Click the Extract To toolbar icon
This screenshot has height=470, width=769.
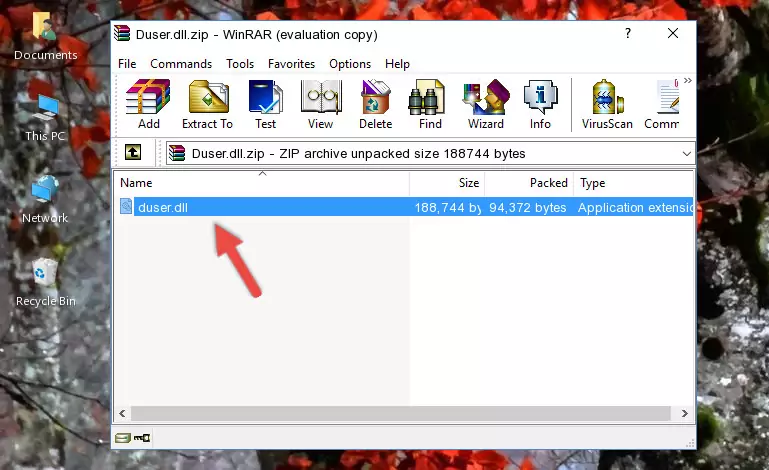(207, 104)
